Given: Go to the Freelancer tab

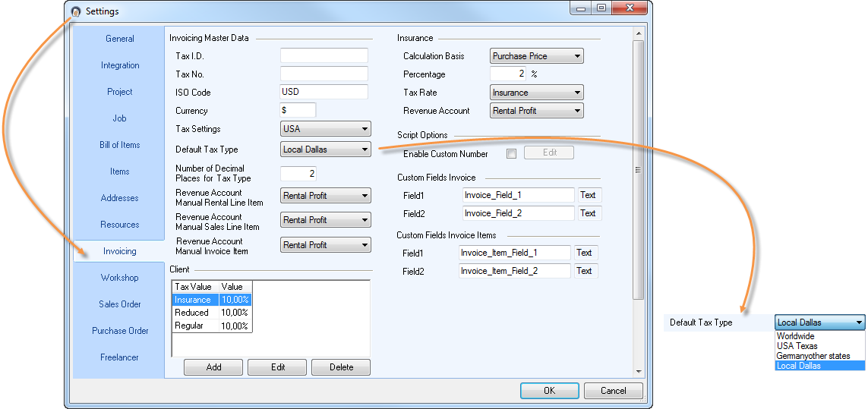Looking at the screenshot, I should coord(119,357).
